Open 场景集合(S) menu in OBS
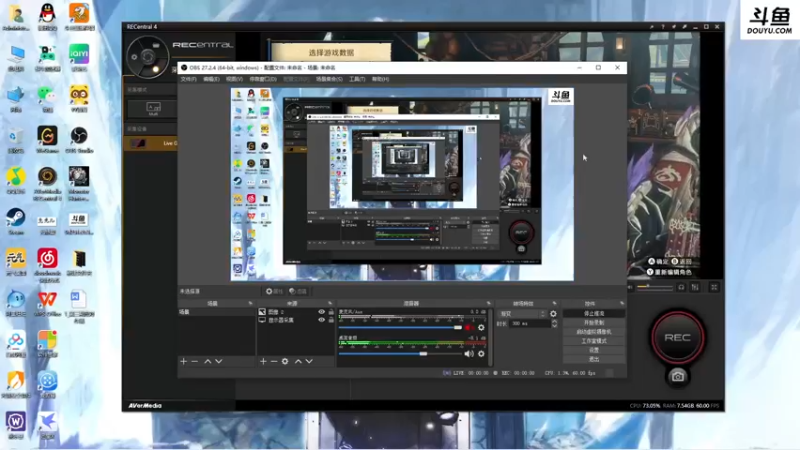Viewport: 800px width, 450px height. (x=329, y=79)
